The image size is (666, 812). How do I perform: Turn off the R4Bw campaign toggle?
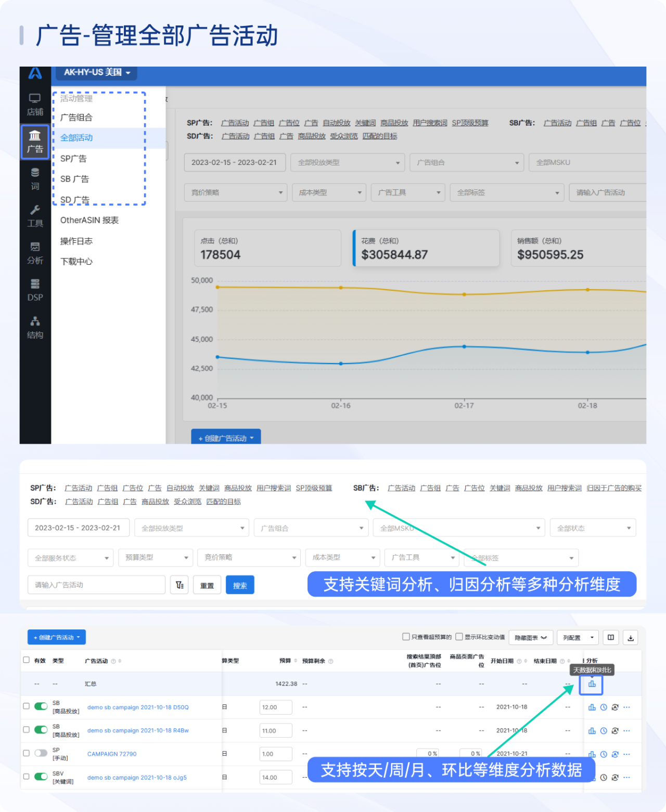click(x=41, y=730)
